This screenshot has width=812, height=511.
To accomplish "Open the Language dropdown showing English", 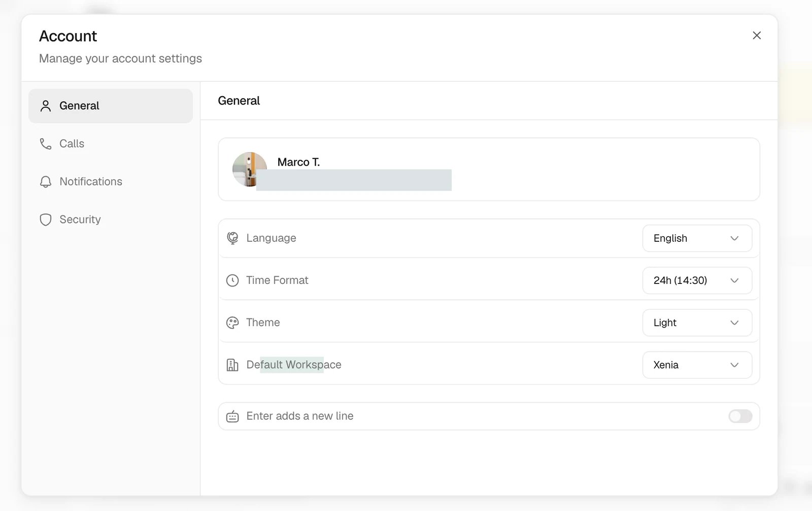I will (697, 238).
